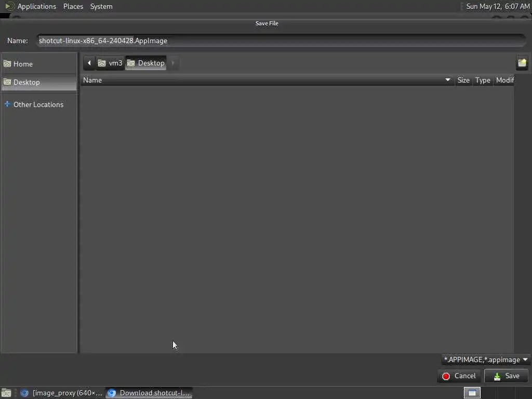Click the clock in the top panel

498,6
